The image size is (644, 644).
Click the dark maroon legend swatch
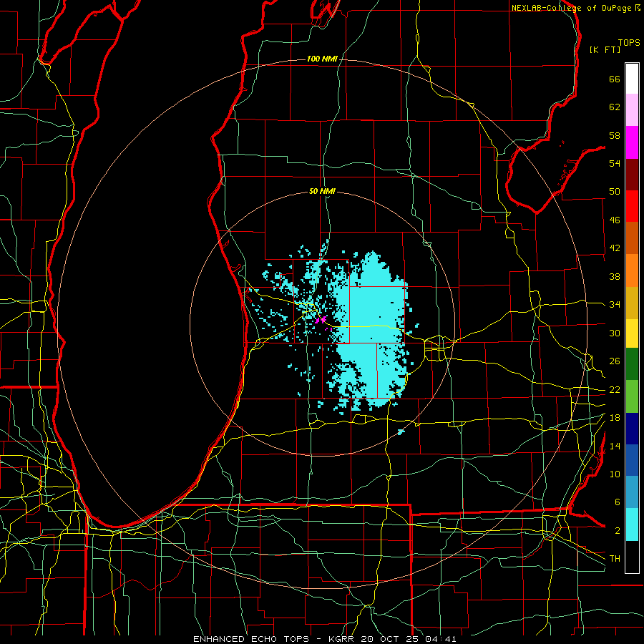[x=632, y=174]
